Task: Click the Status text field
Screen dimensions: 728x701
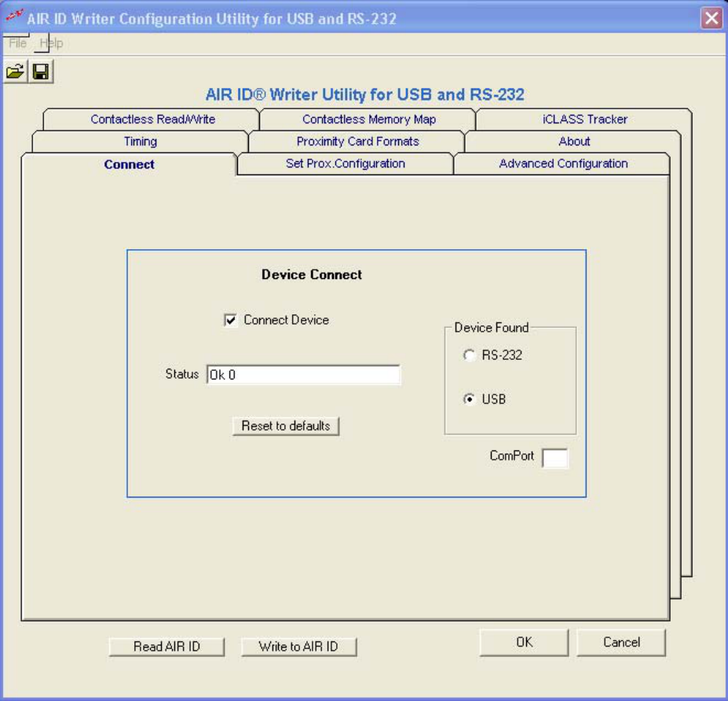Action: 303,375
